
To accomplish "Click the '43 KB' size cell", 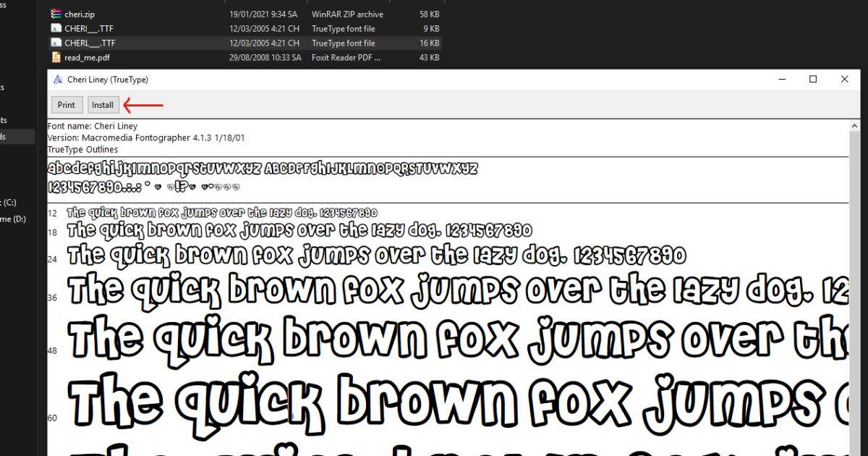I will click(429, 57).
